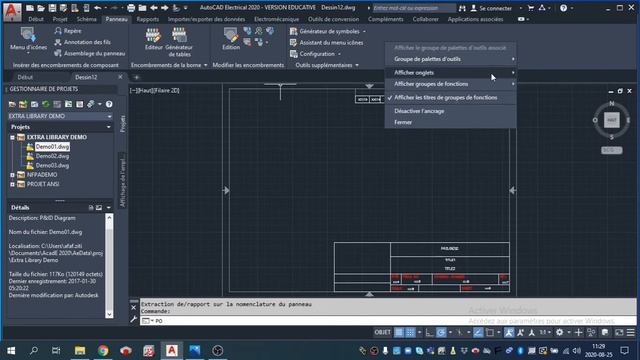Toggle snap mode in status bar

410,333
